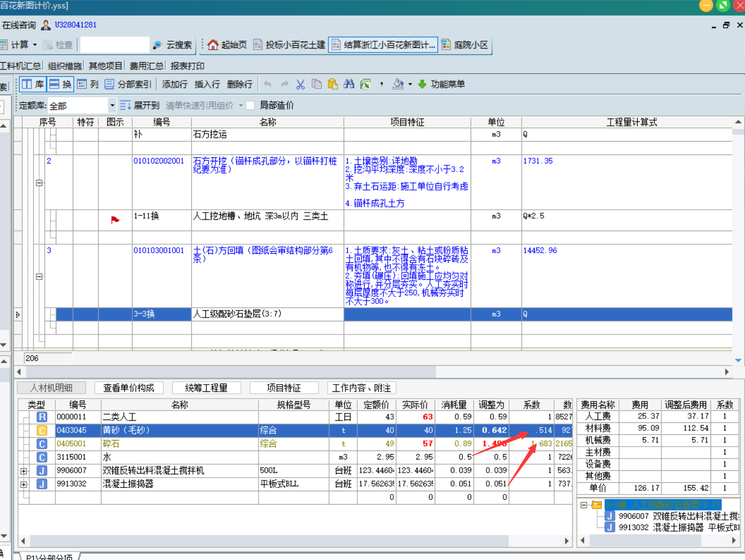Image resolution: width=745 pixels, height=560 pixels.
Task: Click the 换 swap toolbar button
Action: (60, 85)
